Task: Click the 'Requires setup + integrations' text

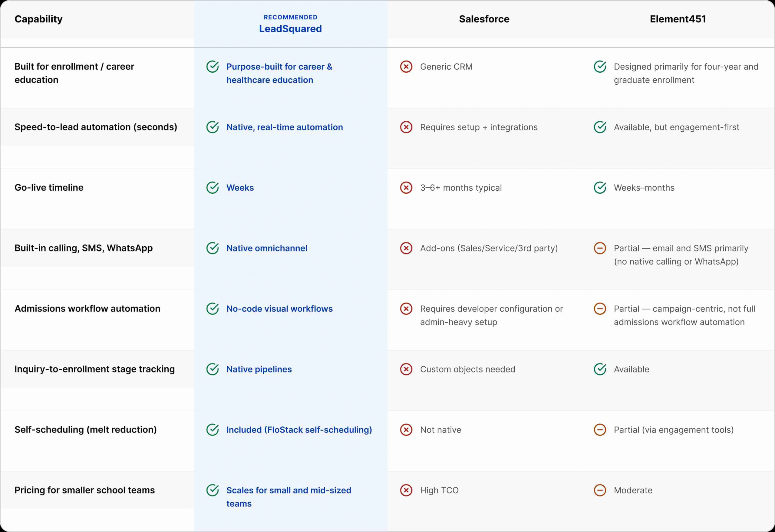Action: [x=479, y=127]
